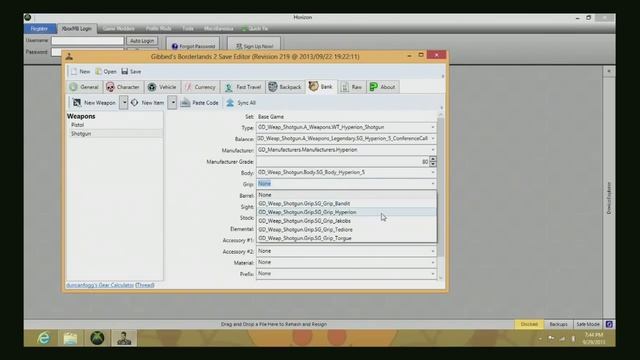Click the New file icon in the save editor

pos(74,71)
